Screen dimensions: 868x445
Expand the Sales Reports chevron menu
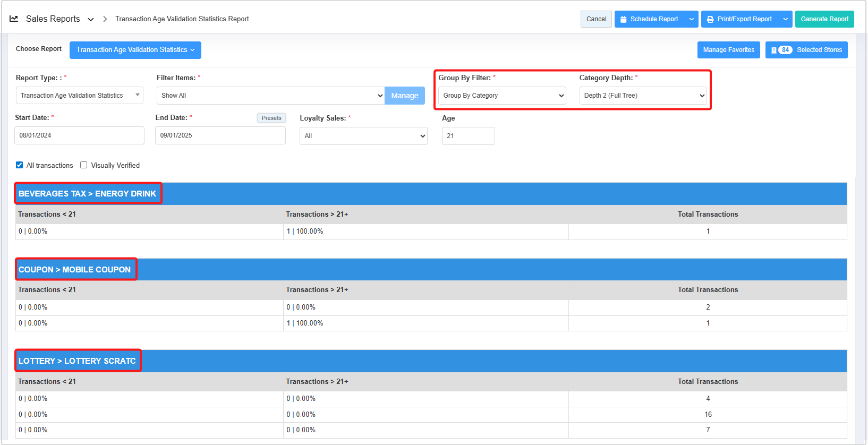(91, 20)
